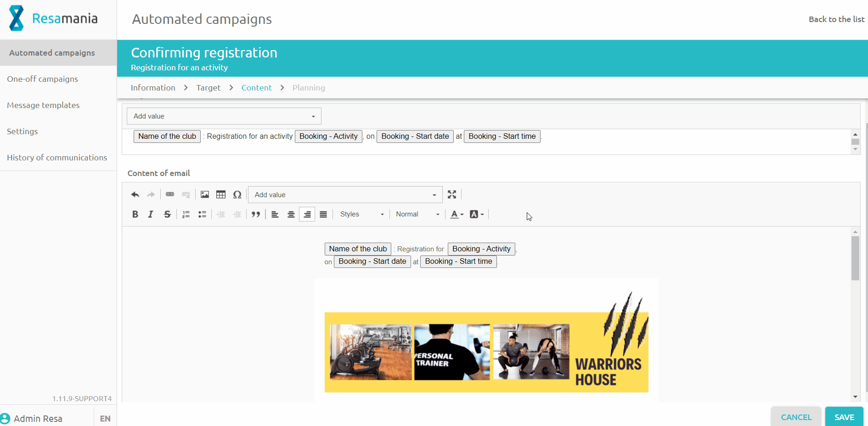Open the text color picker
868x426 pixels.
pos(457,214)
